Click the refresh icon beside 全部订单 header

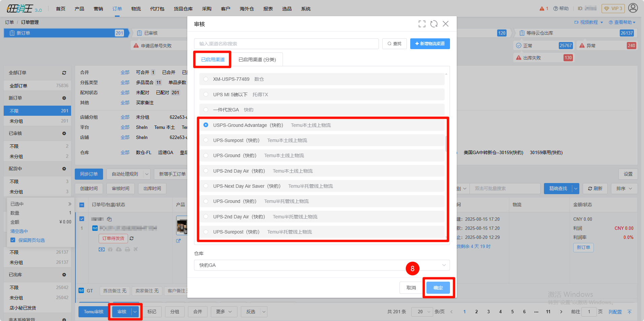(x=64, y=73)
